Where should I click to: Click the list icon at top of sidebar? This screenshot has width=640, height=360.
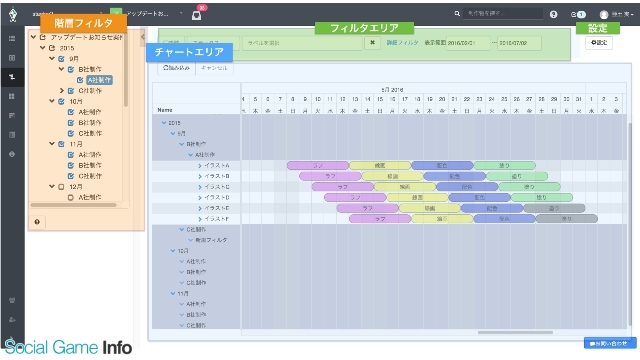[x=12, y=38]
